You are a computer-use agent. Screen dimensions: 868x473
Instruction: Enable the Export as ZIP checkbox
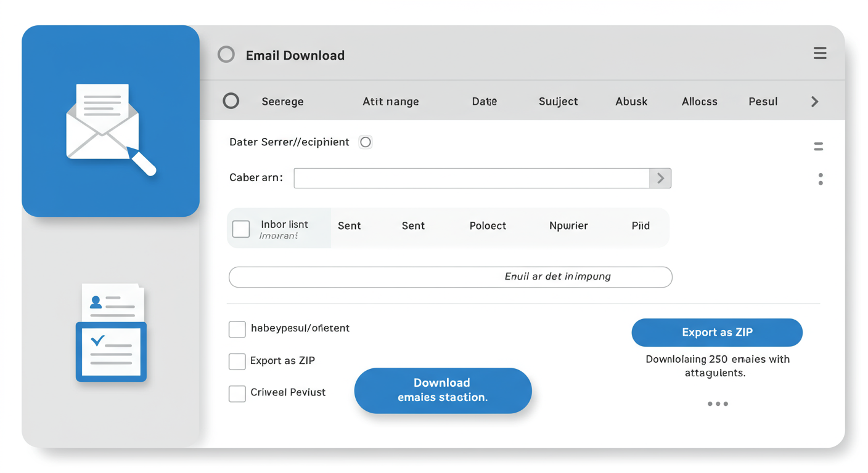click(237, 362)
